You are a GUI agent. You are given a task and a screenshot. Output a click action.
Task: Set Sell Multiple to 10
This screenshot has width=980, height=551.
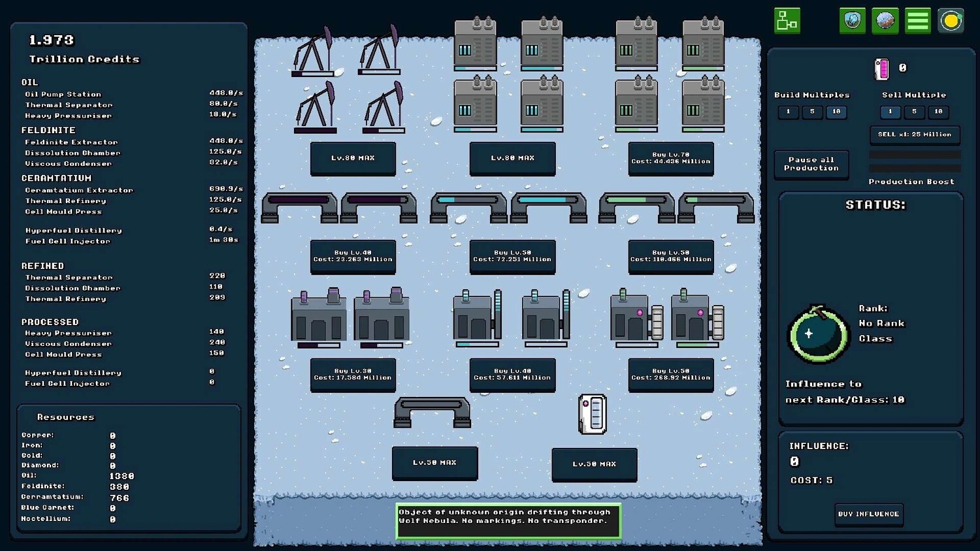(938, 112)
